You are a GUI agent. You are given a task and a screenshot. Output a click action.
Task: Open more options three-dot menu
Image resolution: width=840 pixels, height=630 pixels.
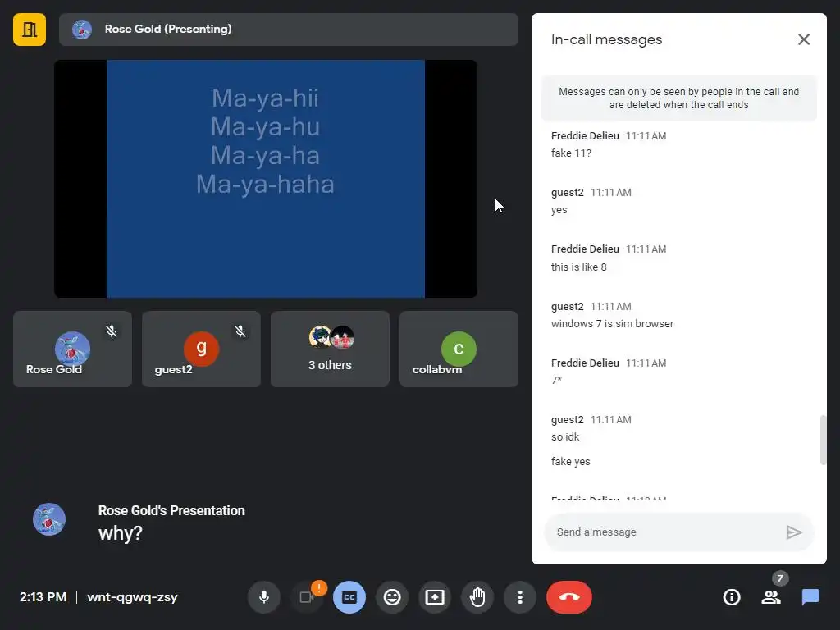519,597
